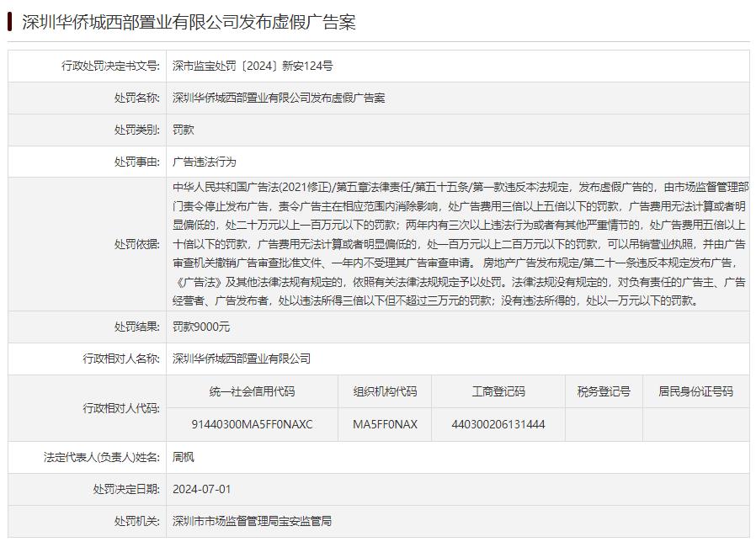
Task: Click the 工商登记码 column header
Action: [x=498, y=391]
